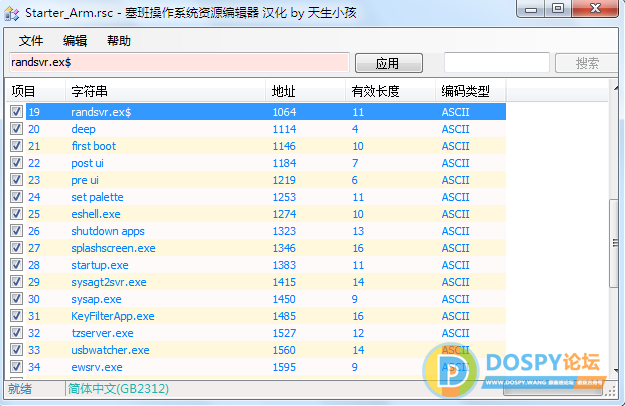Uncheck the checkbox for row 19

(16, 112)
